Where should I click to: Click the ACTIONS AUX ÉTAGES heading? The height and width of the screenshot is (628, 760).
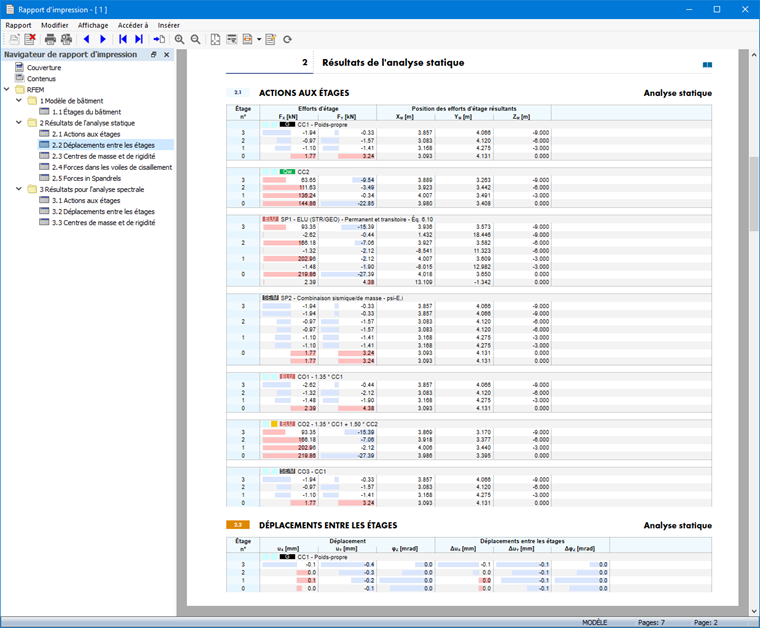click(x=304, y=93)
